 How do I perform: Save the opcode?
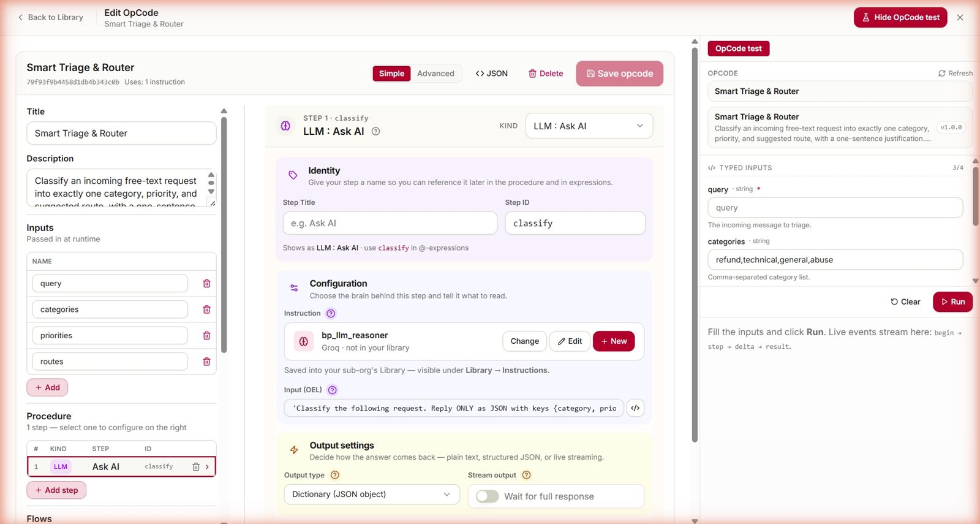[619, 74]
